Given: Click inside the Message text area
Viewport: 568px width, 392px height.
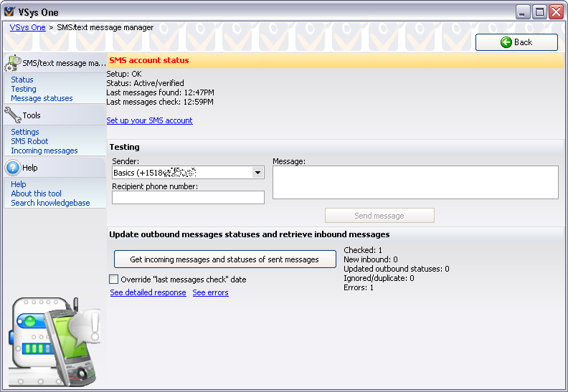Looking at the screenshot, I should (x=415, y=183).
